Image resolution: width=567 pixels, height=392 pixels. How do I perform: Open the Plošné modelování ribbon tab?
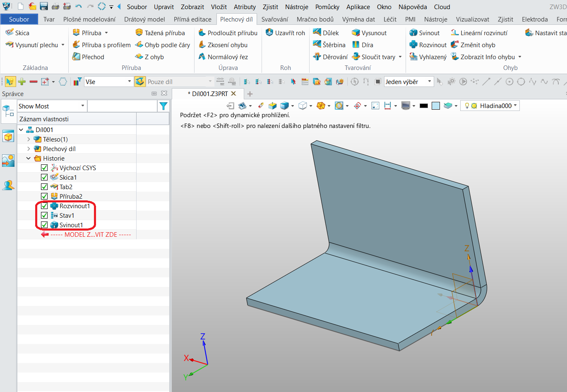(x=89, y=19)
